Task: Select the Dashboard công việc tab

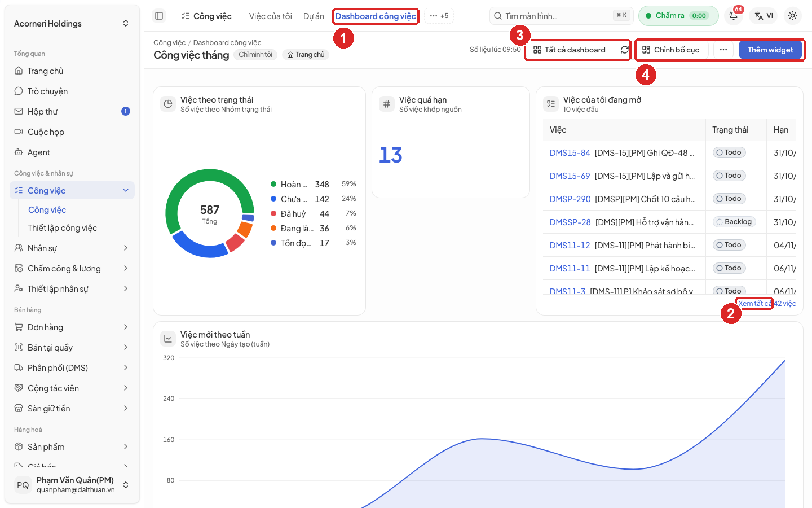Action: click(376, 16)
